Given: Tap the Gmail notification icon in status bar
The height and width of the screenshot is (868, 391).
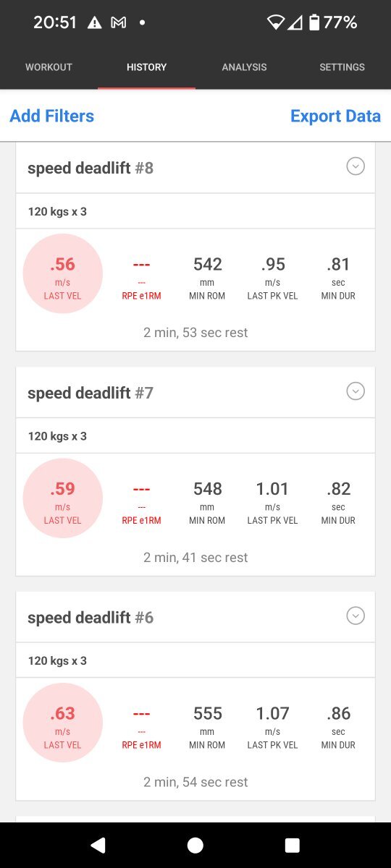Looking at the screenshot, I should (118, 23).
